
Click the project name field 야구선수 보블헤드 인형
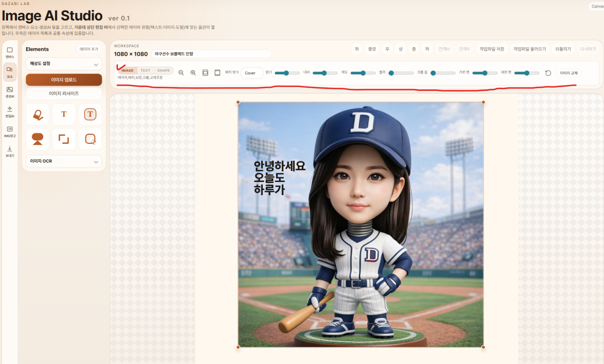(211, 54)
